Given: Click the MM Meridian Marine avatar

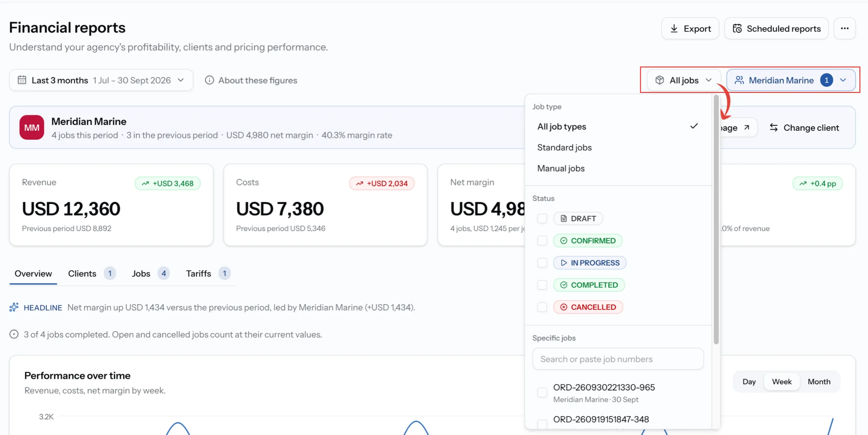Looking at the screenshot, I should point(32,127).
